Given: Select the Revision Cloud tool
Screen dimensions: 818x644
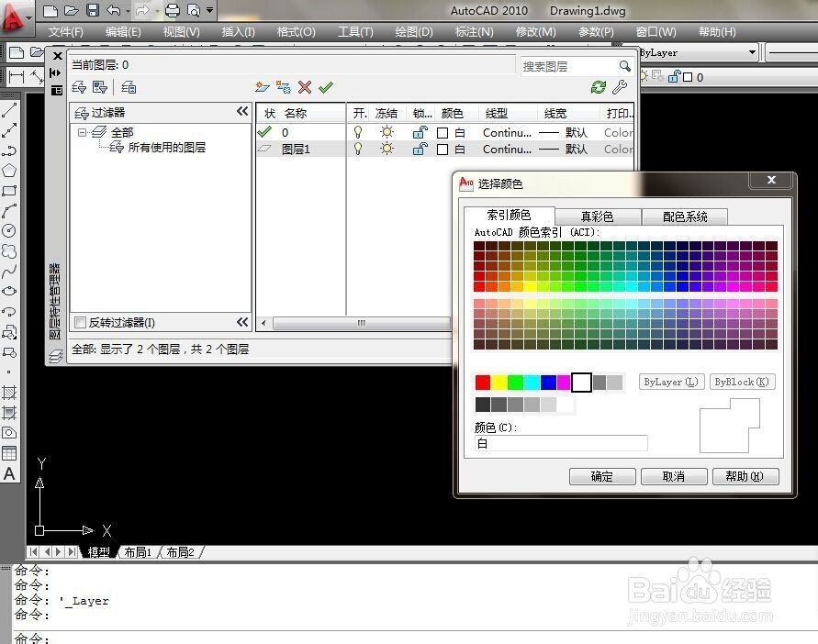Looking at the screenshot, I should [x=9, y=251].
